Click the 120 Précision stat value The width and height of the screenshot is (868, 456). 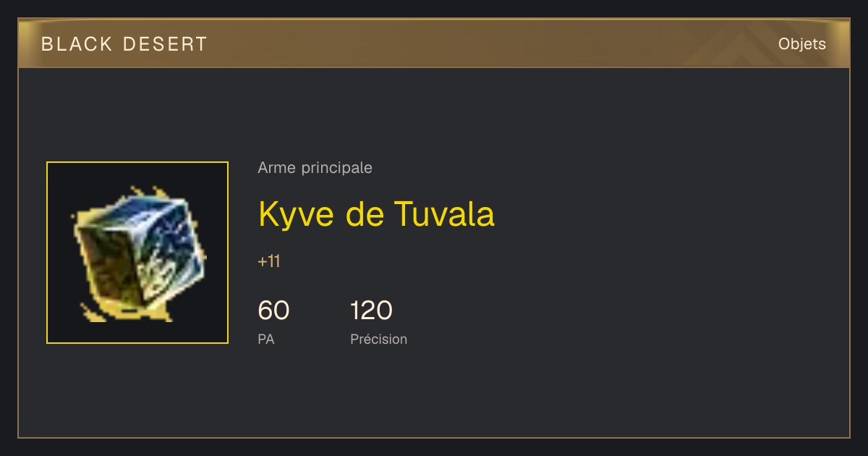[x=371, y=311]
